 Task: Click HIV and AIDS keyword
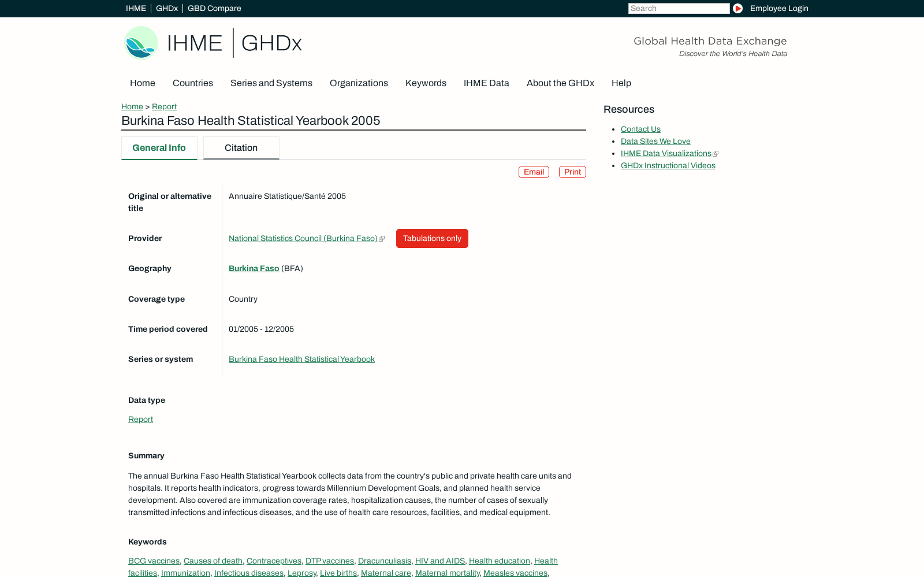[440, 561]
